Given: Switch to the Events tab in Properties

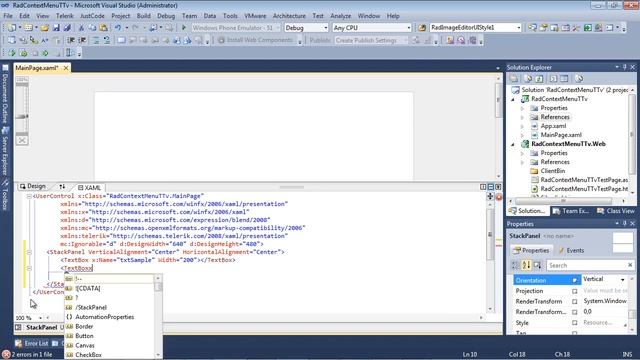Looking at the screenshot, I should coord(571,250).
